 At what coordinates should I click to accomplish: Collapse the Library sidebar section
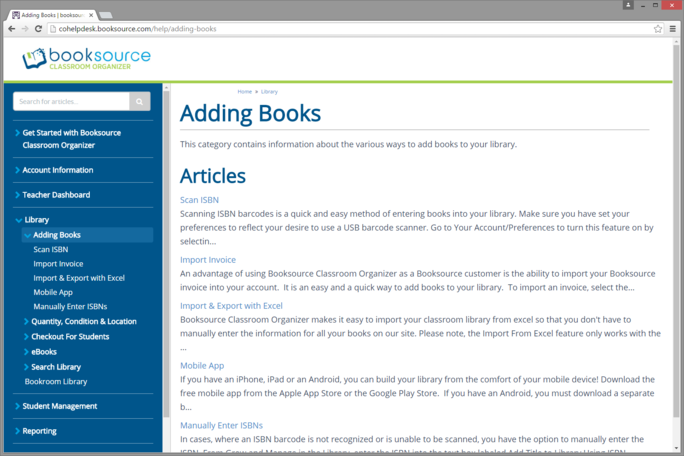coord(36,220)
